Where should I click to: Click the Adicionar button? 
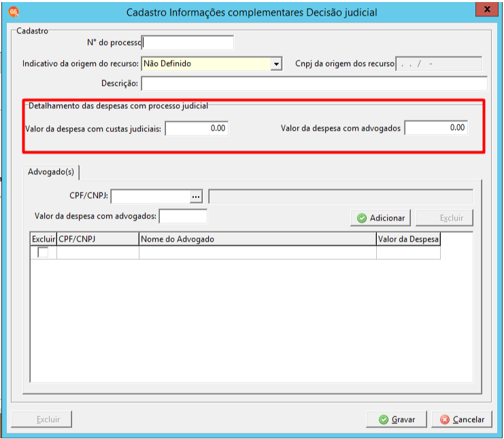pyautogui.click(x=381, y=218)
